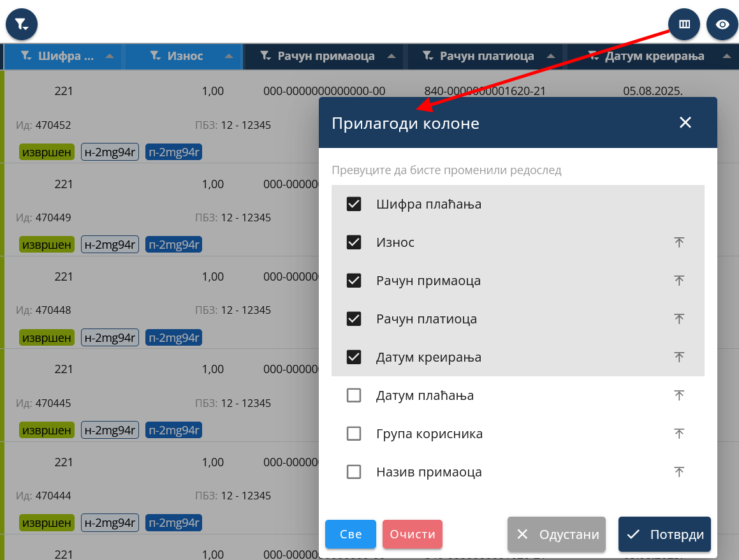Enable the Датум плаћања checkbox
This screenshot has width=739, height=560.
pos(354,395)
